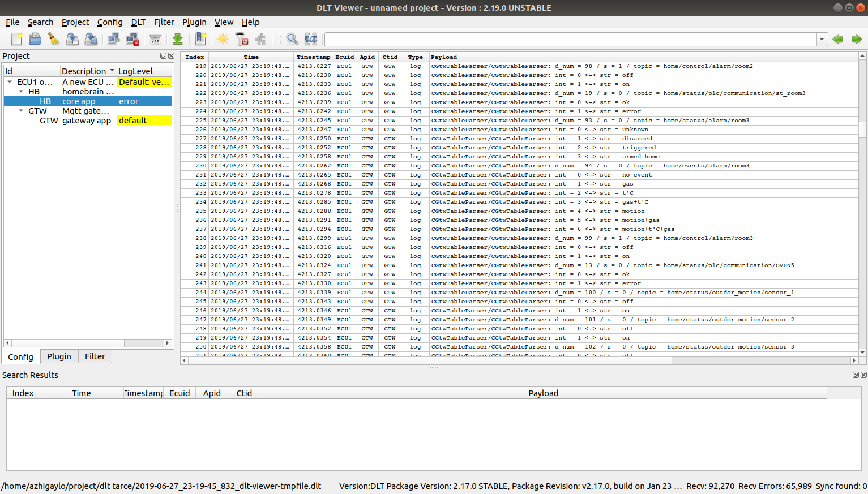
Task: Select the HB core app context row
Action: [x=88, y=101]
